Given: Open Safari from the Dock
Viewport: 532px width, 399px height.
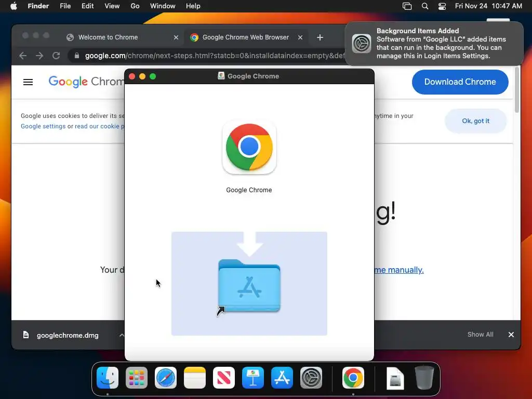Looking at the screenshot, I should click(166, 378).
